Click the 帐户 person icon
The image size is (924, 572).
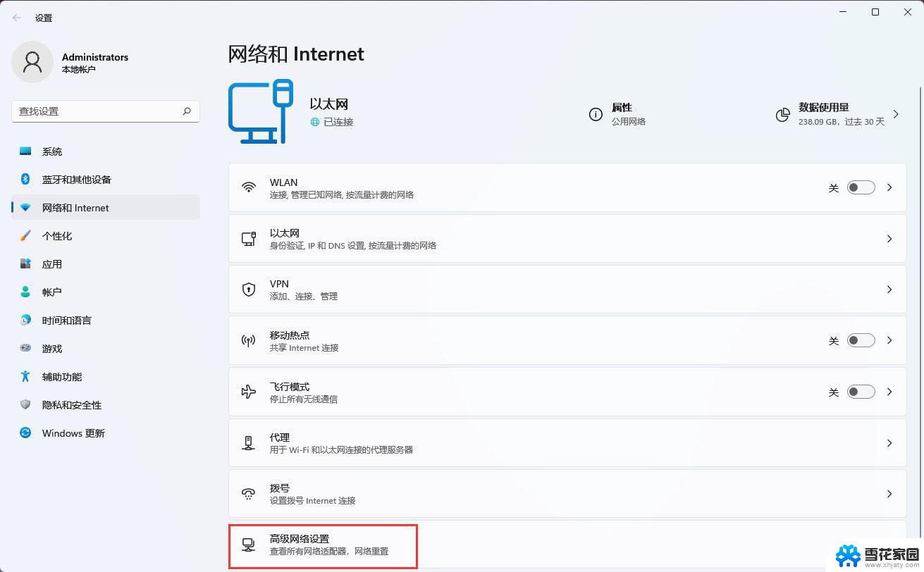(25, 292)
